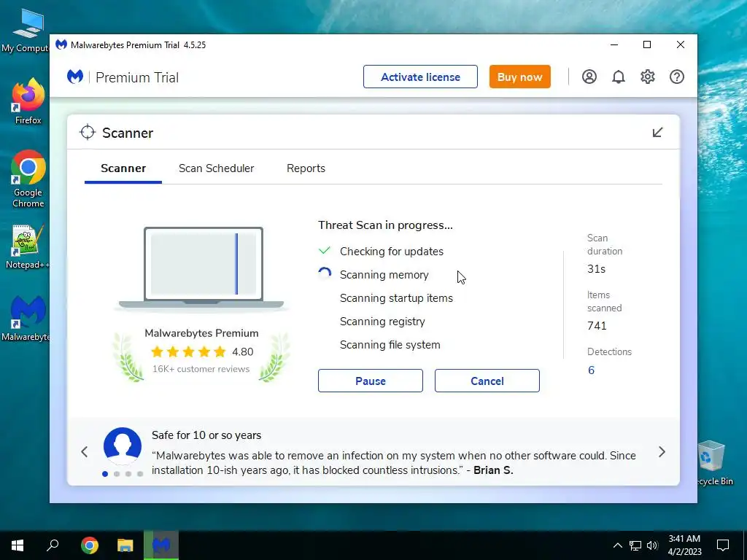Open Firefox desktop shortcut
Image resolution: width=747 pixels, height=560 pixels.
28,101
